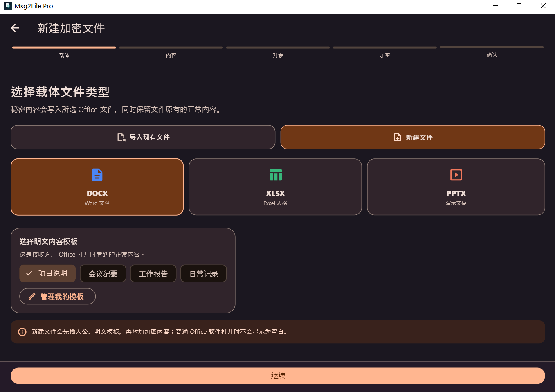
Task: Click the orange PPTX slideshow icon
Action: pyautogui.click(x=456, y=175)
